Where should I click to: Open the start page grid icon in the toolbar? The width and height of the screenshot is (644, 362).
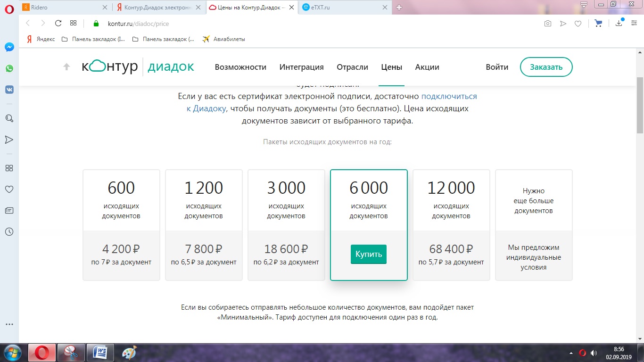click(73, 23)
